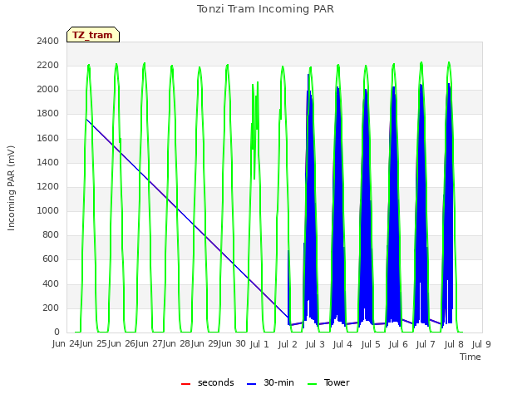This screenshot has height=399, width=532.
Task: Click the Jul 5 x-axis label
Action: (371, 345)
